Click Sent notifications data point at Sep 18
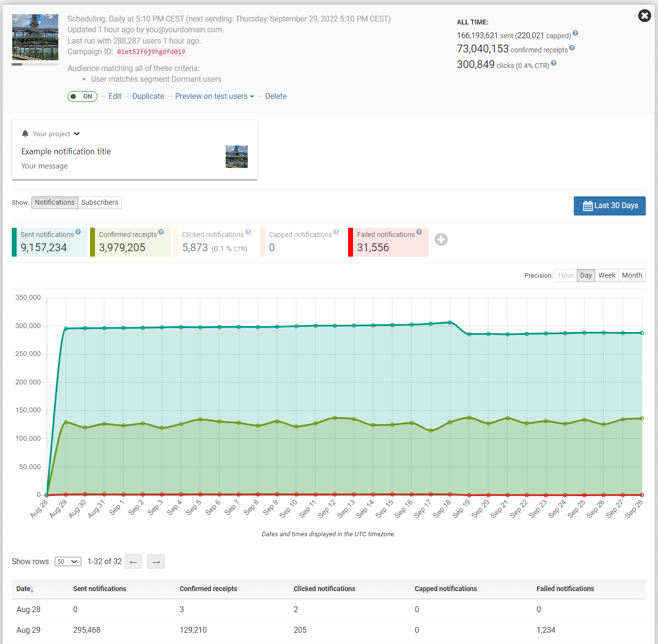 (x=450, y=322)
